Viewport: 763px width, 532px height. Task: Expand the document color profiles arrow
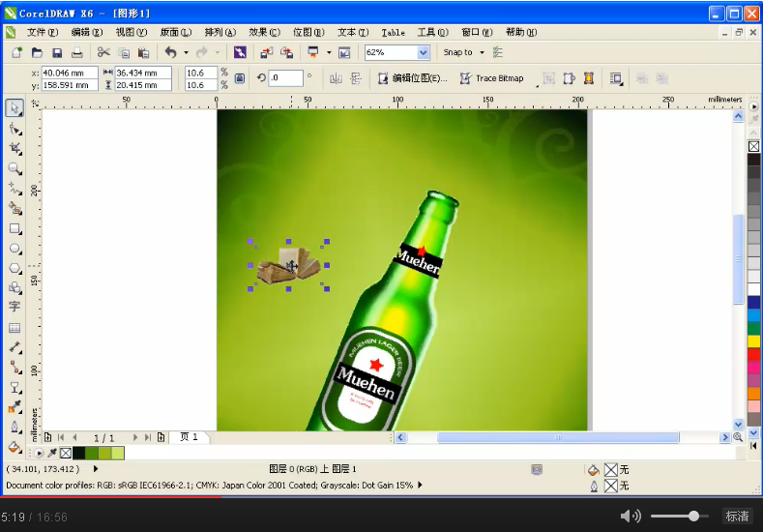[x=420, y=485]
